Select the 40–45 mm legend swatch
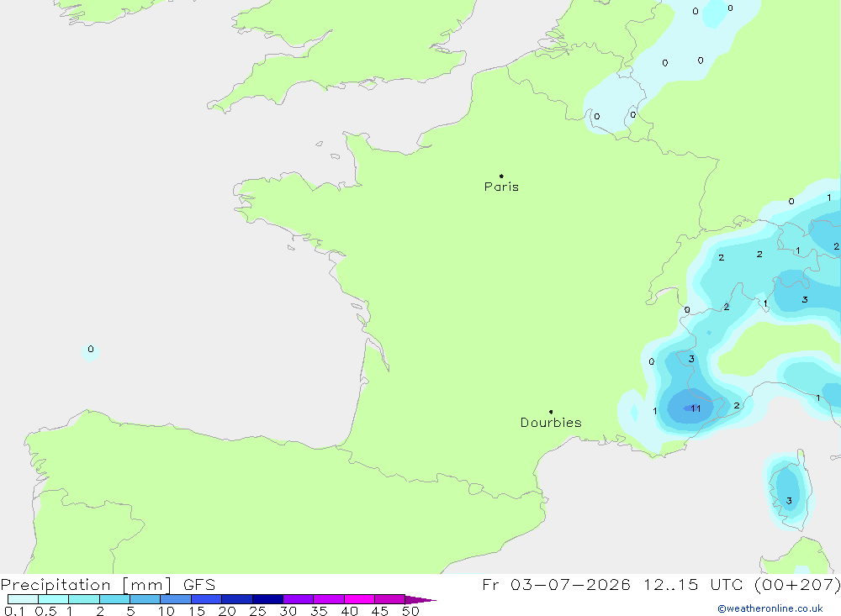Viewport: 841px width, 616px height. (359, 599)
